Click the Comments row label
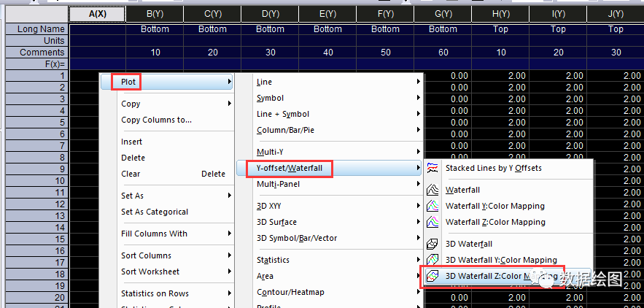The height and width of the screenshot is (308, 644). [x=37, y=53]
